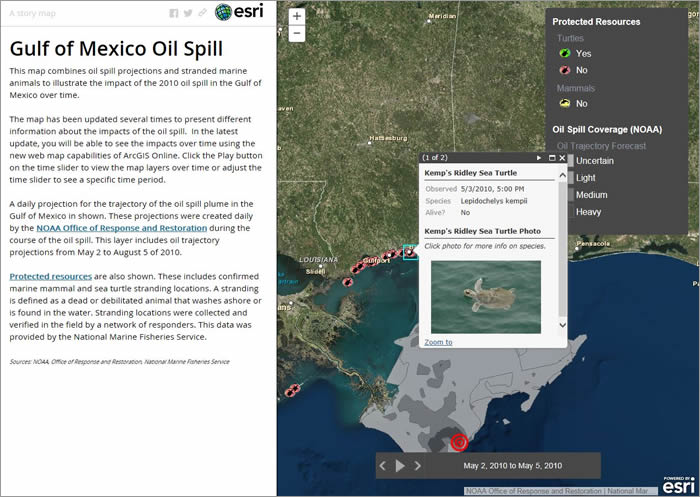Viewport: 700px width, 497px height.
Task: Click the Sources citation text
Action: [120, 362]
